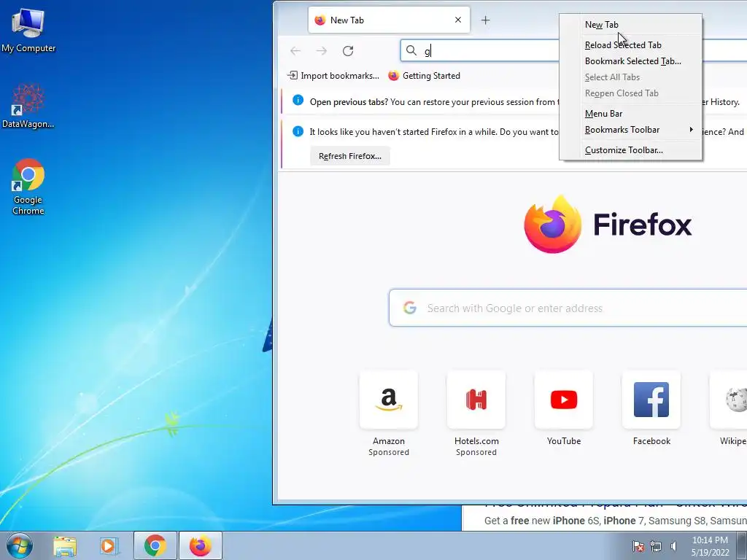The height and width of the screenshot is (560, 747).
Task: Open the Windows Start menu
Action: tap(20, 545)
